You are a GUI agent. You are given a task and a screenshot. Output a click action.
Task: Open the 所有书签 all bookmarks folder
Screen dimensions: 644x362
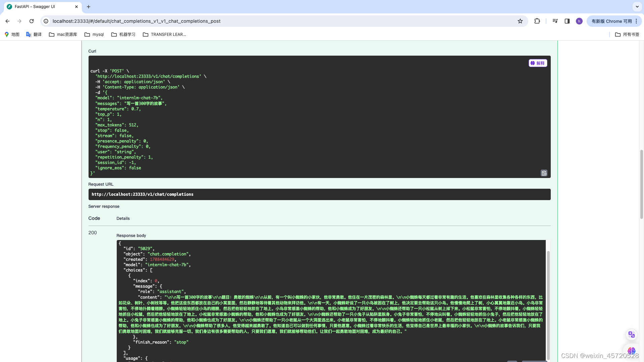(627, 35)
